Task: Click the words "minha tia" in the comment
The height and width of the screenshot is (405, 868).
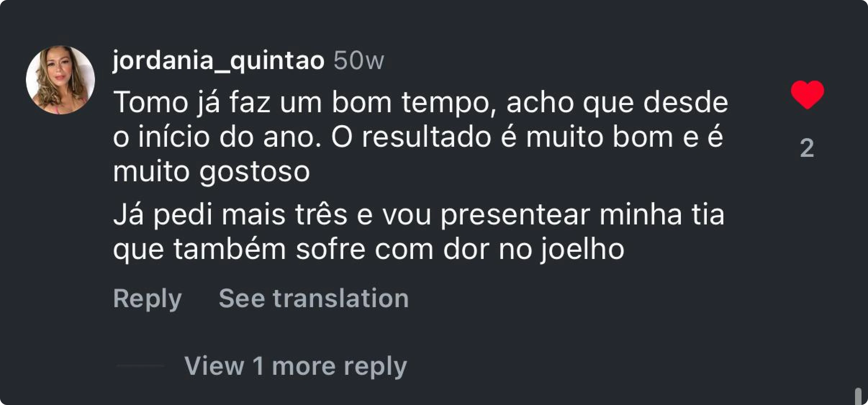Action: 661,215
